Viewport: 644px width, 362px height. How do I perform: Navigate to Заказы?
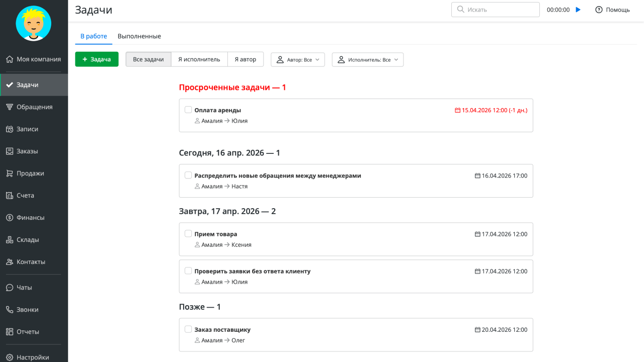tap(28, 151)
